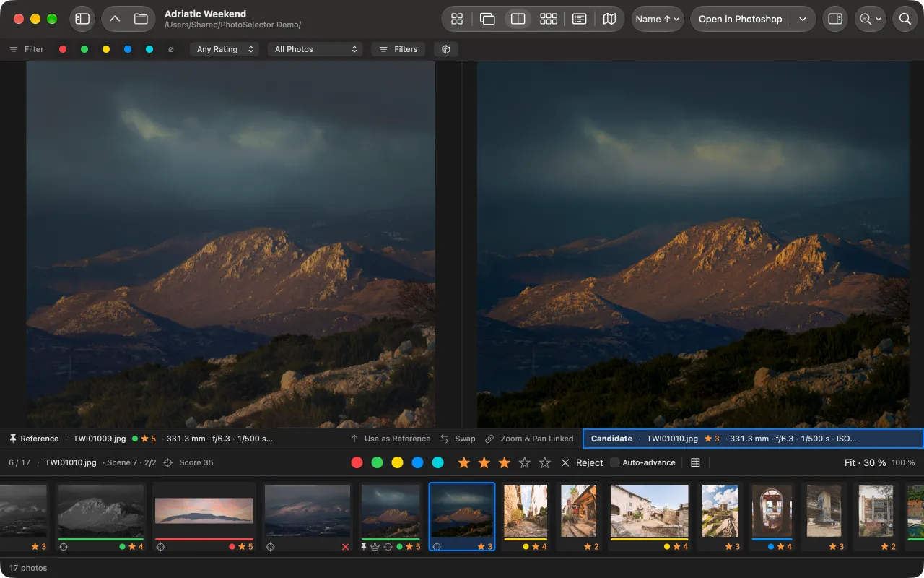This screenshot has height=578, width=924.
Task: Select the pink sunset thumbnail rated five stars
Action: pos(204,517)
